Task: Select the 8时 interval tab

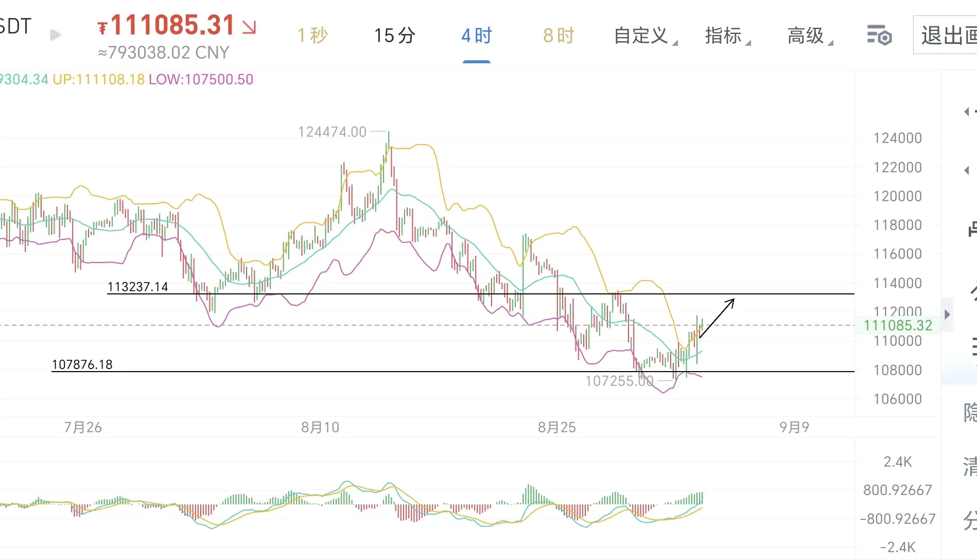Action: pos(559,36)
